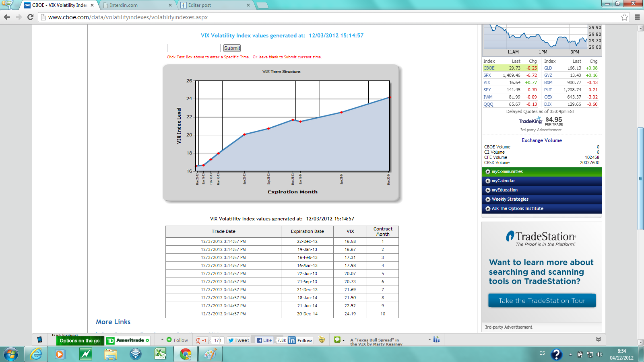Open Excel from the taskbar
Screen dimensions: 644x362
coord(160,354)
